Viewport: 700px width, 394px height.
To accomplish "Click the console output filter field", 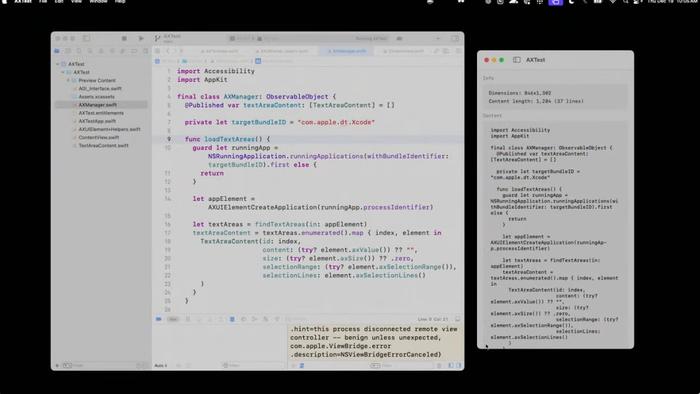I will coord(402,365).
